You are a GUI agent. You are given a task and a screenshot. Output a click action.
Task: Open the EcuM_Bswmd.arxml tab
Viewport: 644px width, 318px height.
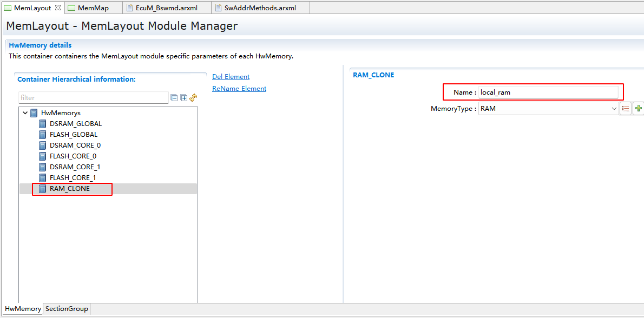pos(166,8)
